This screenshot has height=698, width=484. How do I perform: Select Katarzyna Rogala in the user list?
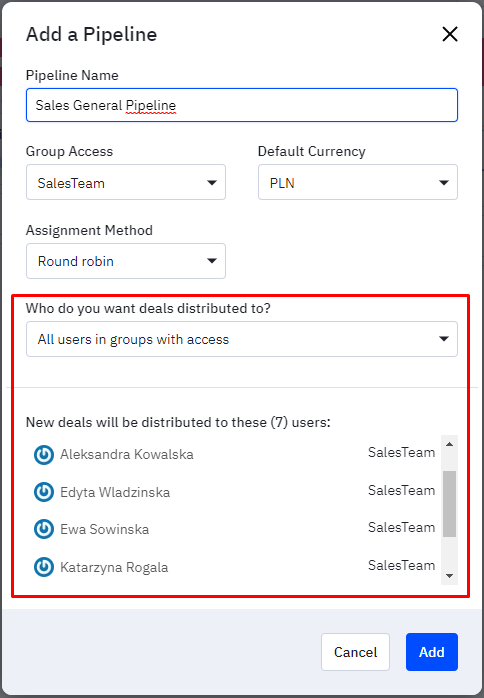point(114,567)
